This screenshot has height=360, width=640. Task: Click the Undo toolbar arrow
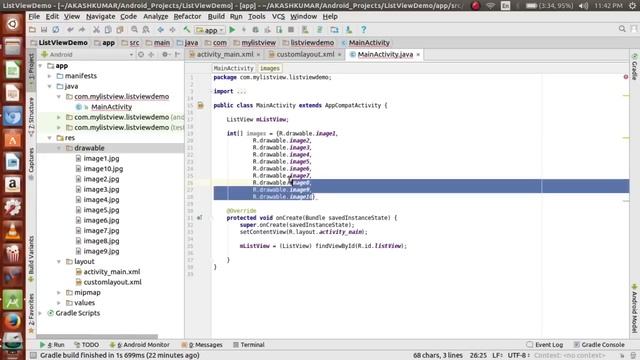(70, 29)
